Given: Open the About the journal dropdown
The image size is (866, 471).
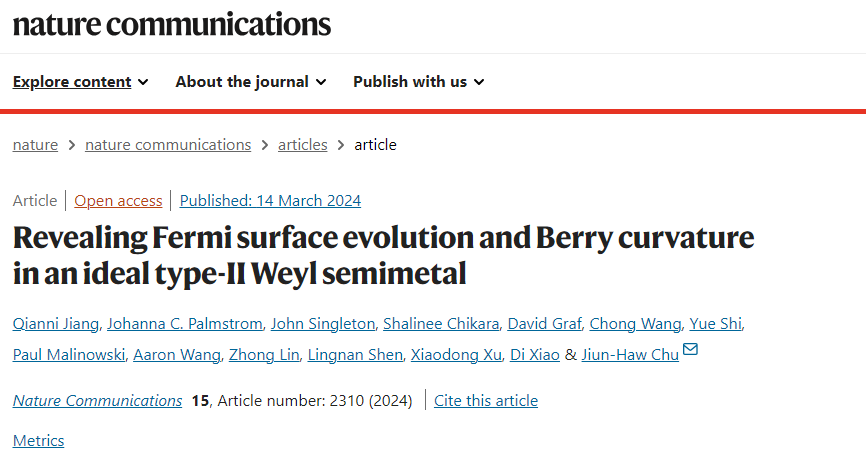Looking at the screenshot, I should (x=251, y=82).
